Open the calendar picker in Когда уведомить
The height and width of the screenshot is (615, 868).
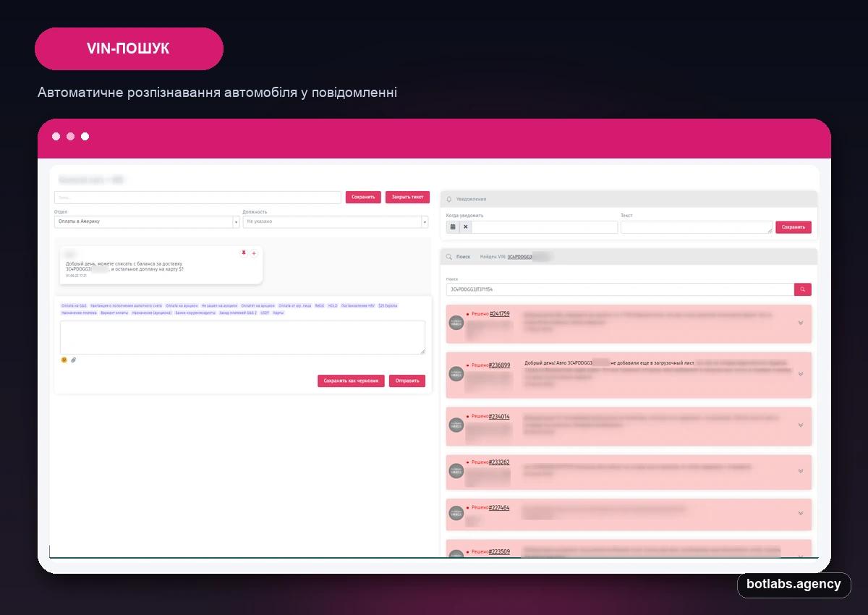click(x=453, y=226)
